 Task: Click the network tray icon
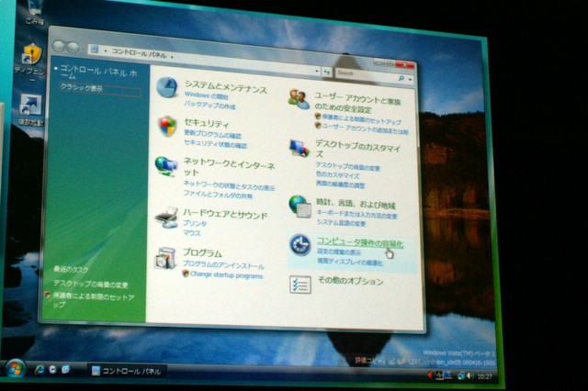click(x=461, y=375)
